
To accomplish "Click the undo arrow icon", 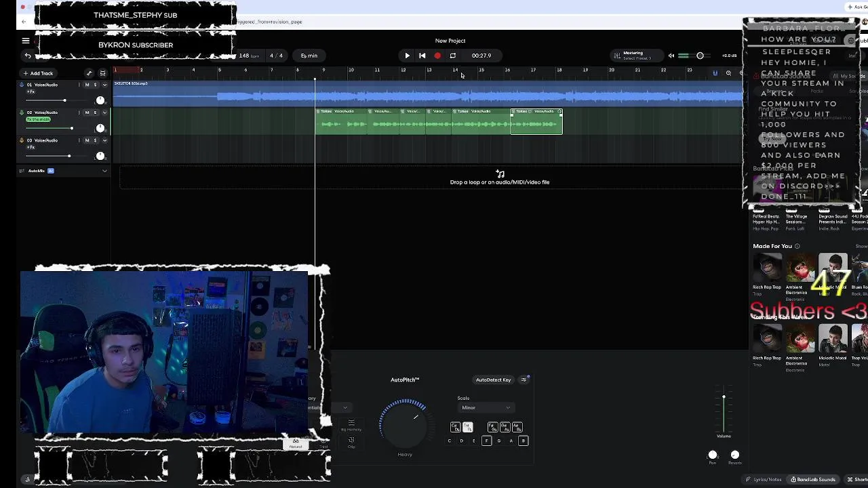I will point(28,56).
